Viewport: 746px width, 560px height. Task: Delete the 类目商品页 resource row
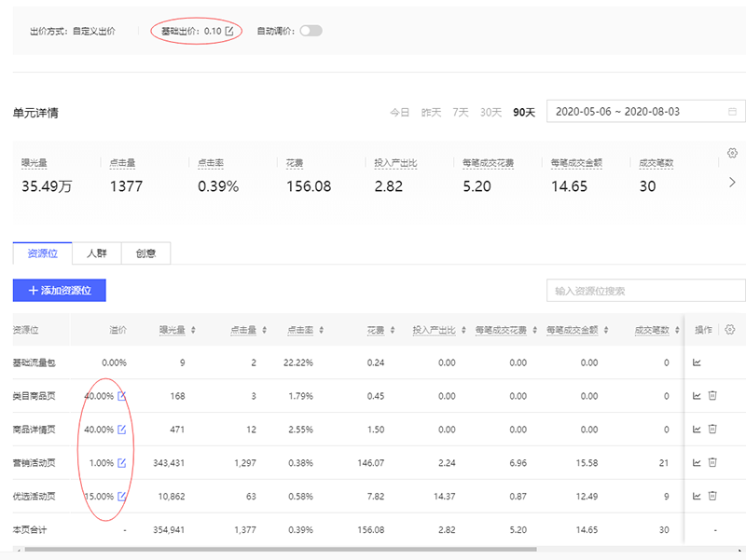pyautogui.click(x=712, y=395)
